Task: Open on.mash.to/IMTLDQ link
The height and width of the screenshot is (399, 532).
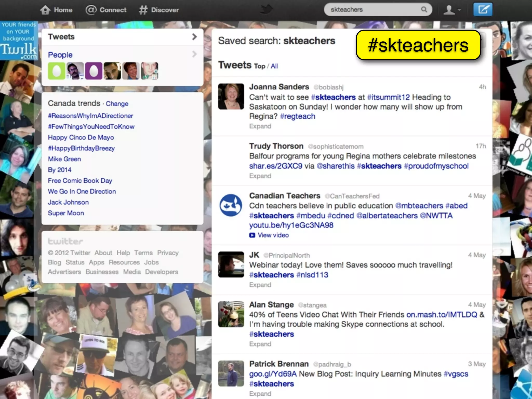Action: (x=442, y=315)
